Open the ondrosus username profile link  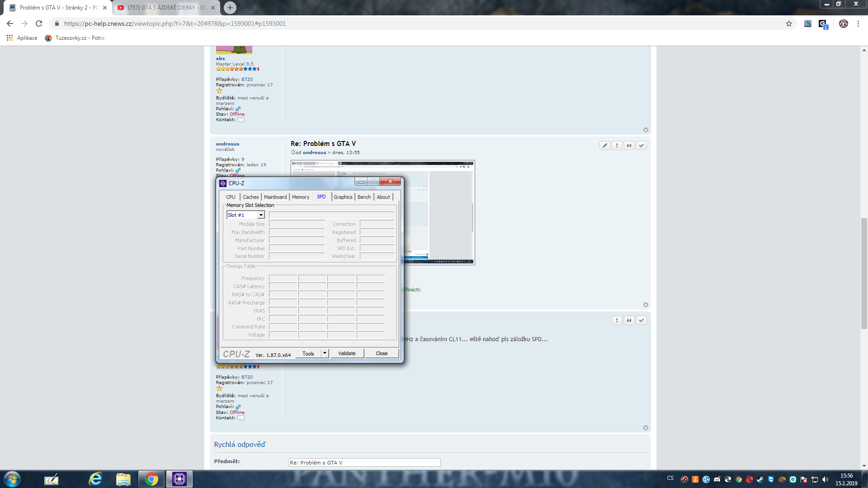coord(227,144)
